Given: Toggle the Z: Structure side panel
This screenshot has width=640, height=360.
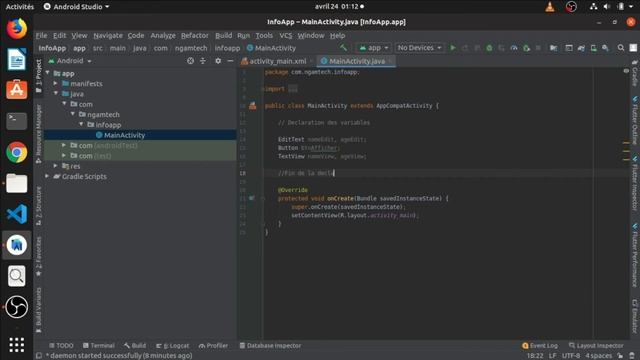Looking at the screenshot, I should (38, 206).
